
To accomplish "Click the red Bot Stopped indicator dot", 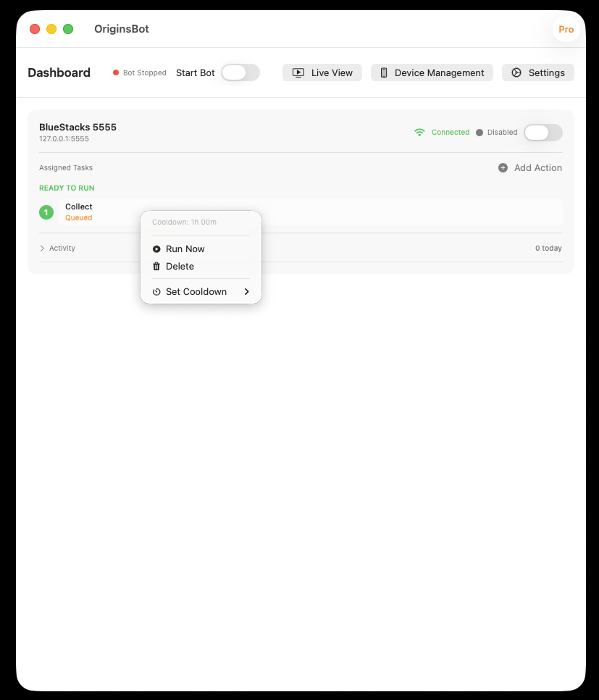I will 116,72.
